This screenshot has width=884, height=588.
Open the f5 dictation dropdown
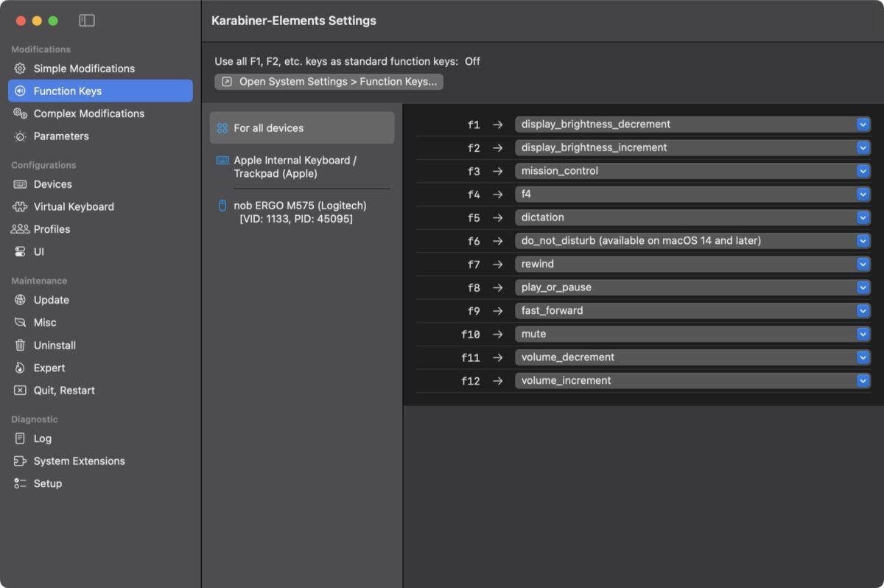692,217
